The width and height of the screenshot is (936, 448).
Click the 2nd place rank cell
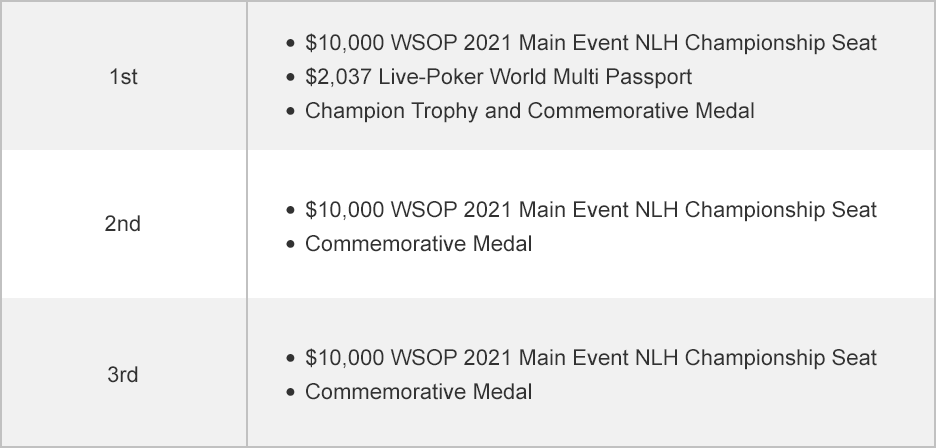(x=122, y=224)
